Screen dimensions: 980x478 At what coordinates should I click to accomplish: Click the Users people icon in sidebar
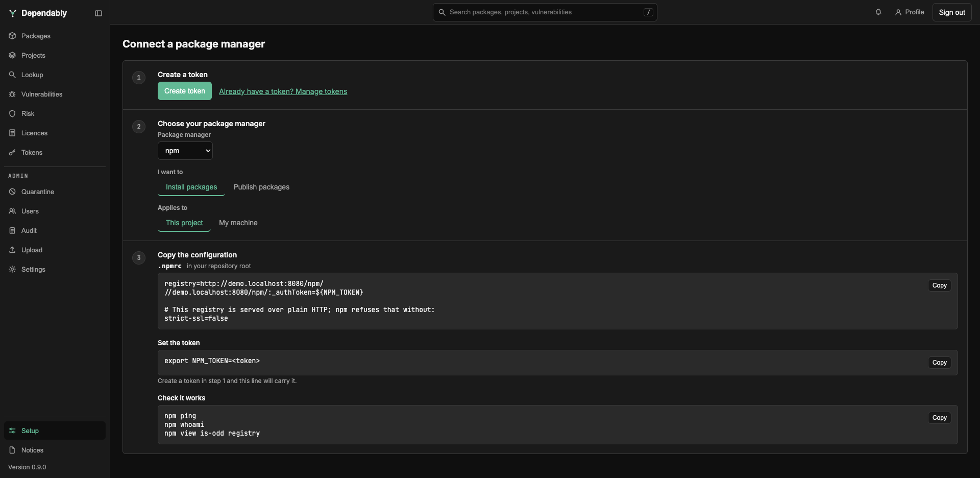(12, 211)
